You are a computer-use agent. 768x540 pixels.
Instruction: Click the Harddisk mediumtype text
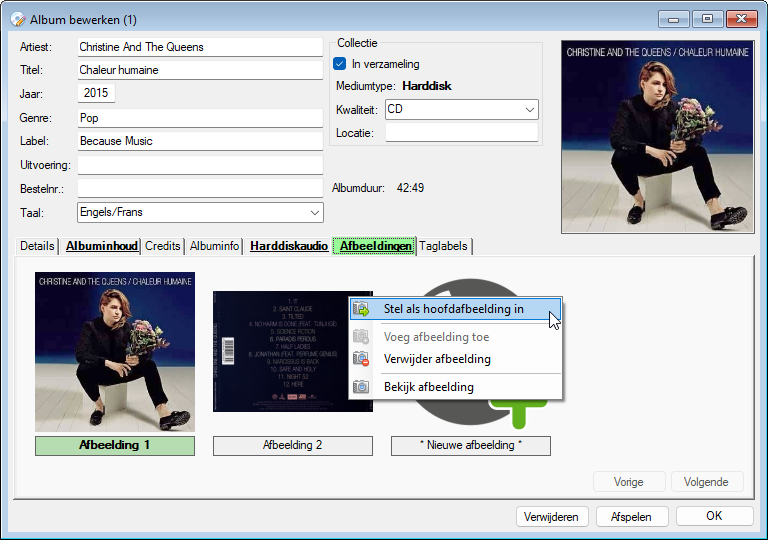coord(427,86)
